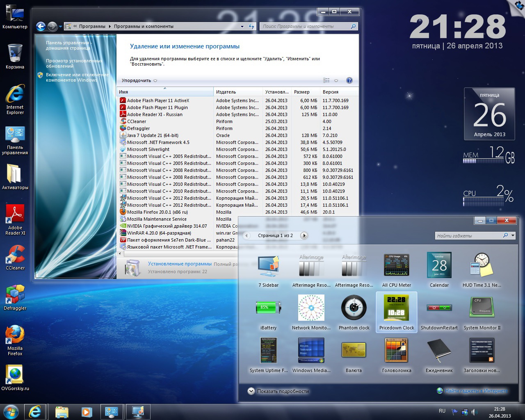
Task: Open Найти гаджеты в Интернете link
Action: click(x=472, y=391)
